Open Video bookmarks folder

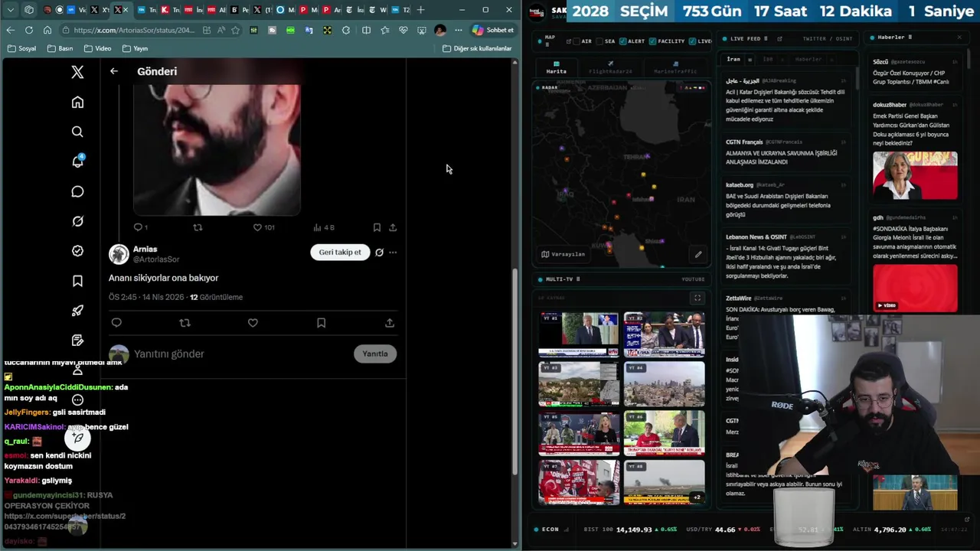pyautogui.click(x=98, y=48)
